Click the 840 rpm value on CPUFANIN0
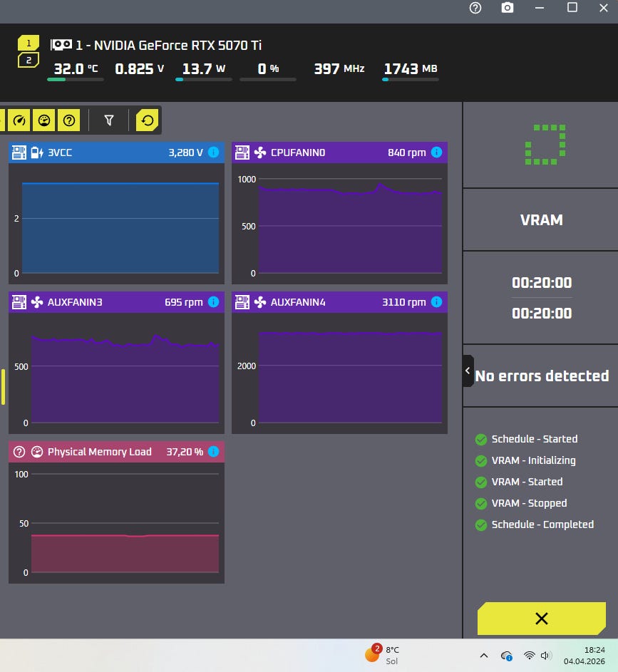 pyautogui.click(x=407, y=153)
